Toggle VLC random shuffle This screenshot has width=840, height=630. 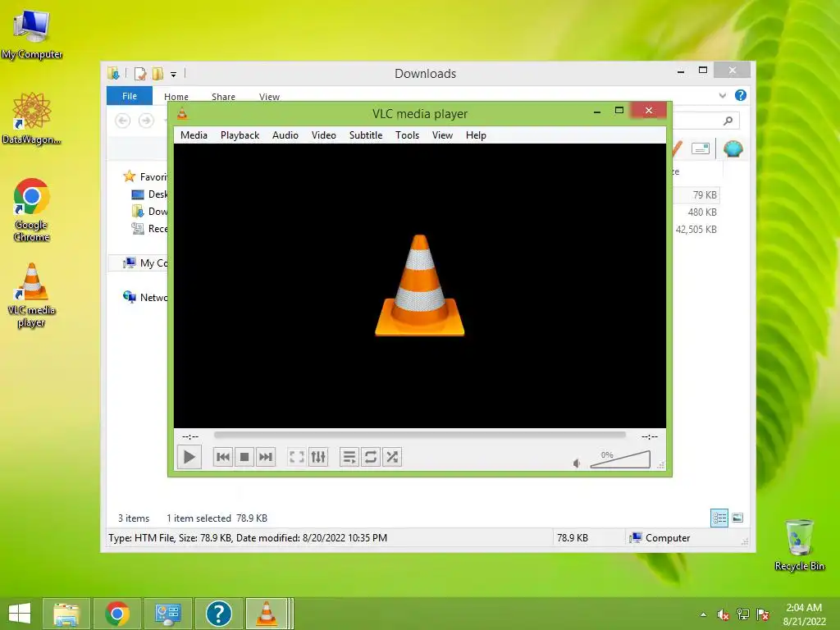[392, 457]
